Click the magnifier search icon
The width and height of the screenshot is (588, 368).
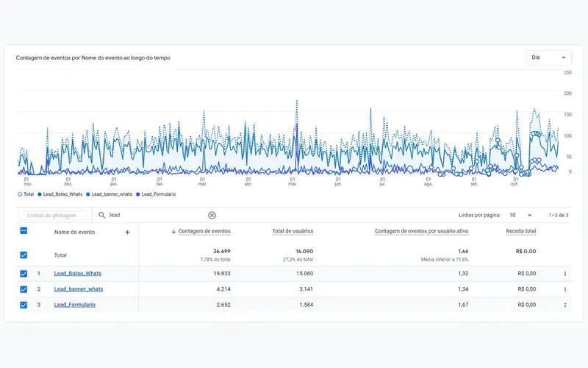click(101, 215)
